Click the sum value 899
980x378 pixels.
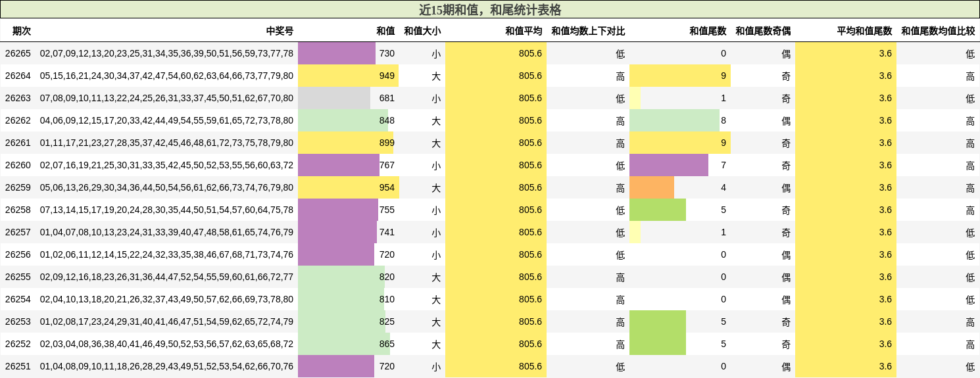(x=387, y=143)
